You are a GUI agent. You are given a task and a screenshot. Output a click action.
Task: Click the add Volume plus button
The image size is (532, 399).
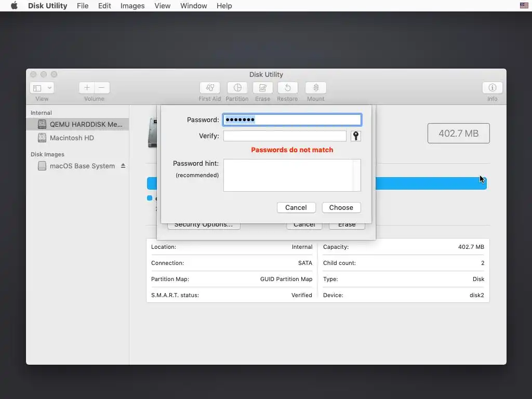(x=87, y=88)
